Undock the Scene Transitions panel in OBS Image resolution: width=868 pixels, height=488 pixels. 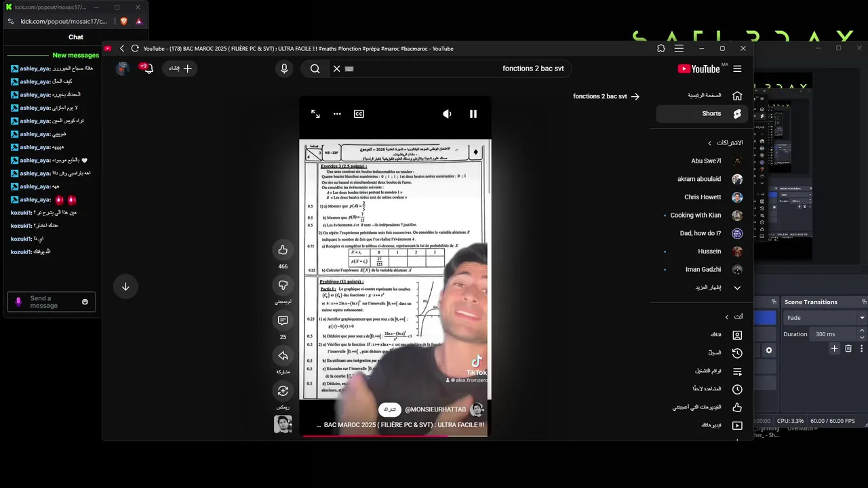coord(864,302)
